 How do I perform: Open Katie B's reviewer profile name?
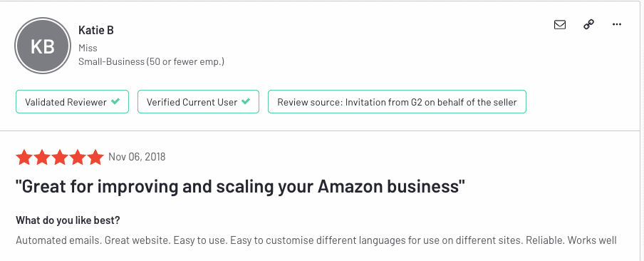[96, 30]
